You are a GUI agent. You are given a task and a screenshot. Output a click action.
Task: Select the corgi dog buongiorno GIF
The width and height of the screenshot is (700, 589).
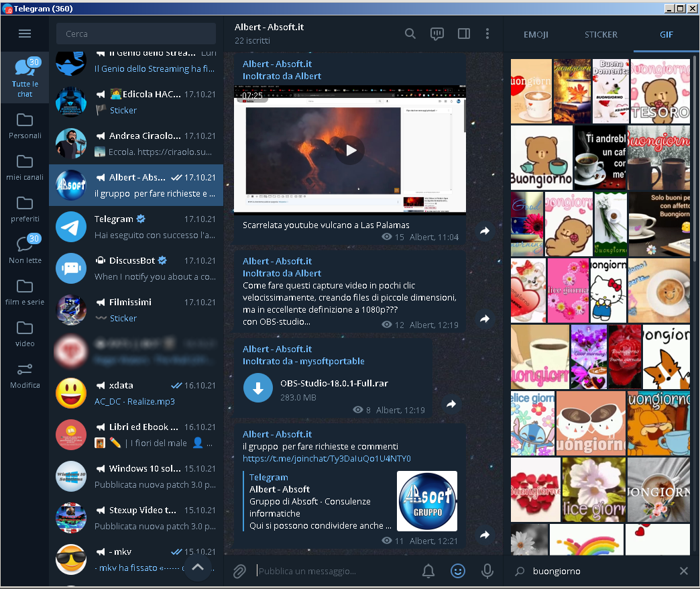tap(666, 358)
